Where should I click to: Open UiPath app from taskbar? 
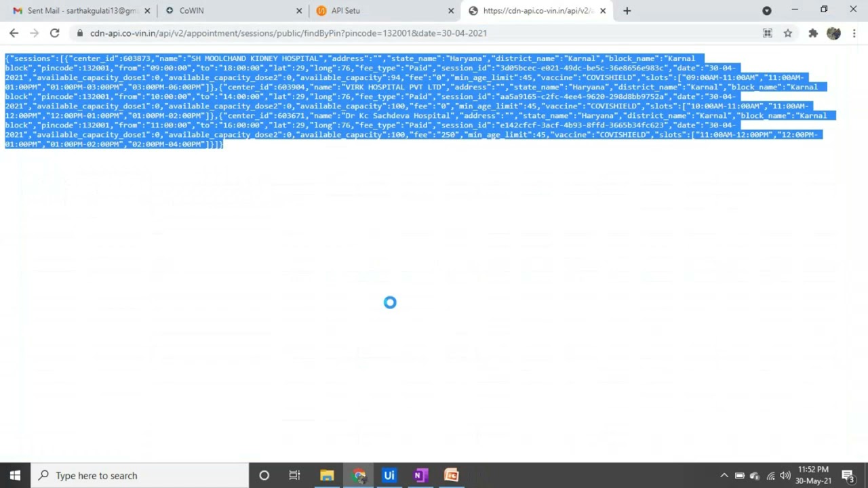tap(389, 475)
